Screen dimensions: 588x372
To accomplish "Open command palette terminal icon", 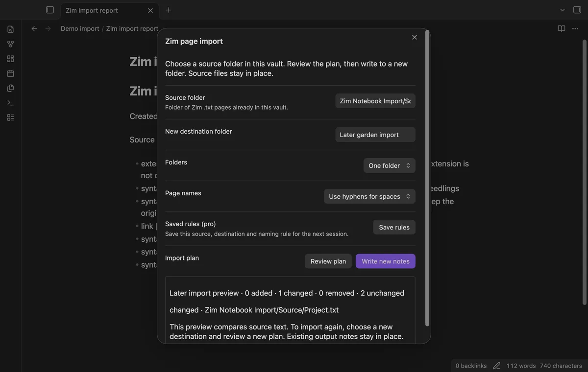I will pos(10,103).
